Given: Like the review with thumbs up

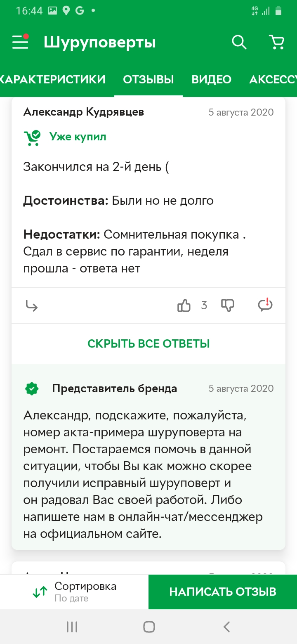Looking at the screenshot, I should coord(184,305).
